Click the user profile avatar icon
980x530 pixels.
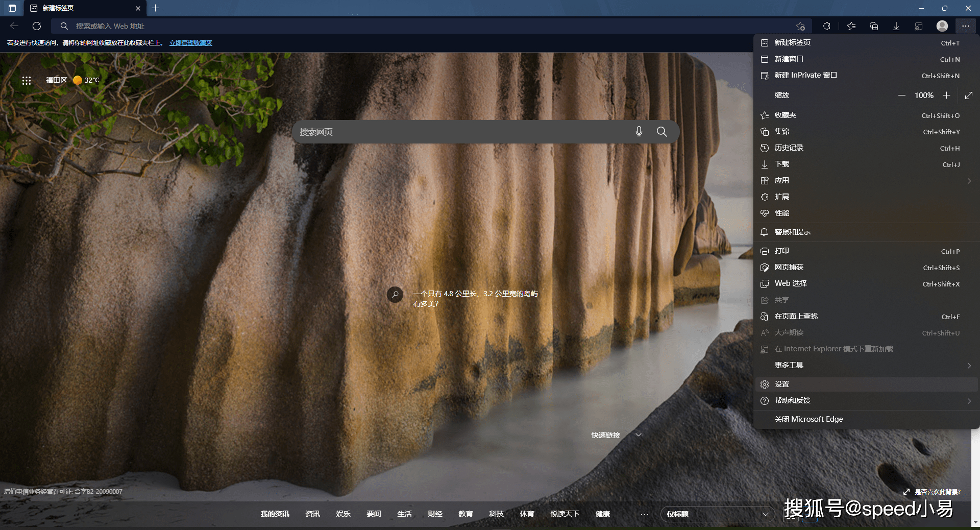coord(942,26)
